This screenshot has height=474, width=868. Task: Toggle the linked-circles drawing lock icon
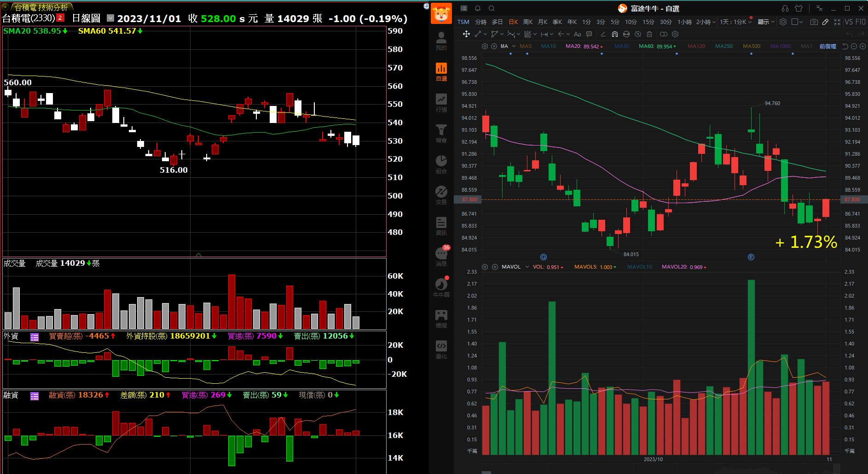663,34
